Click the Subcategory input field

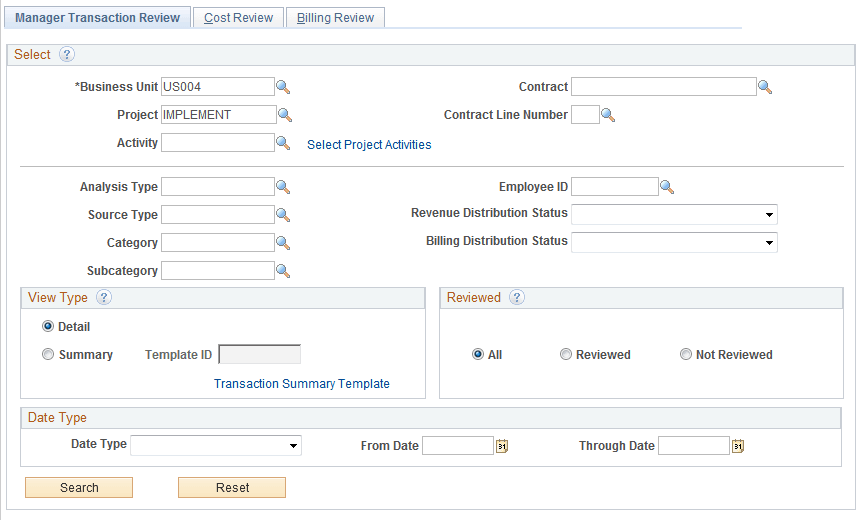coord(218,271)
